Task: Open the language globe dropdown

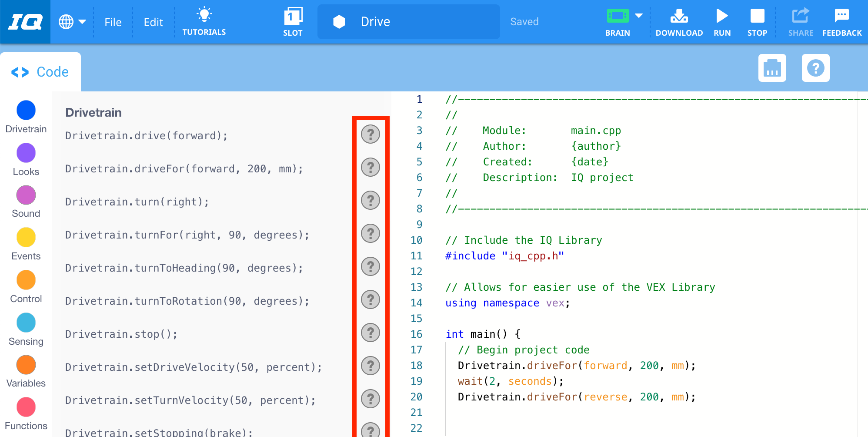Action: click(73, 21)
